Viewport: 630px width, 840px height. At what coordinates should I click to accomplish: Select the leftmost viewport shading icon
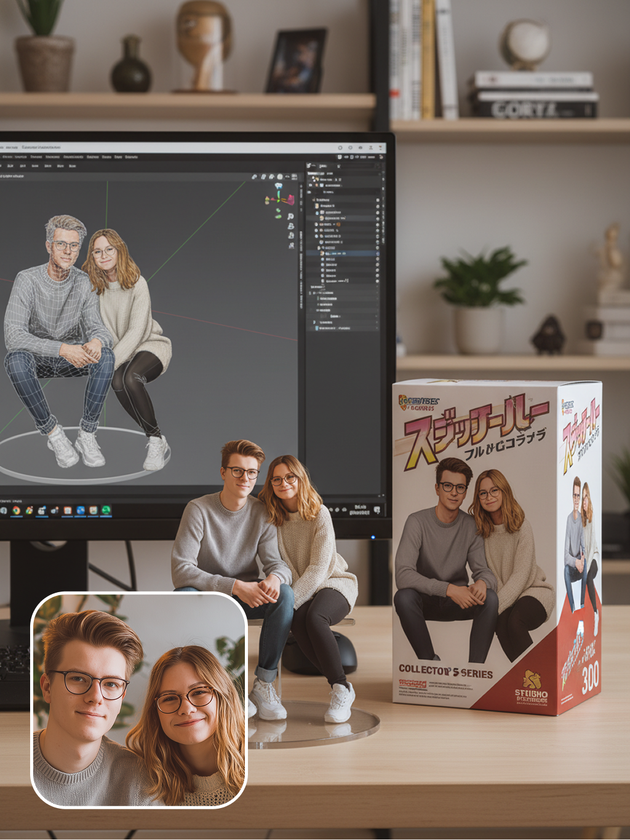point(254,177)
